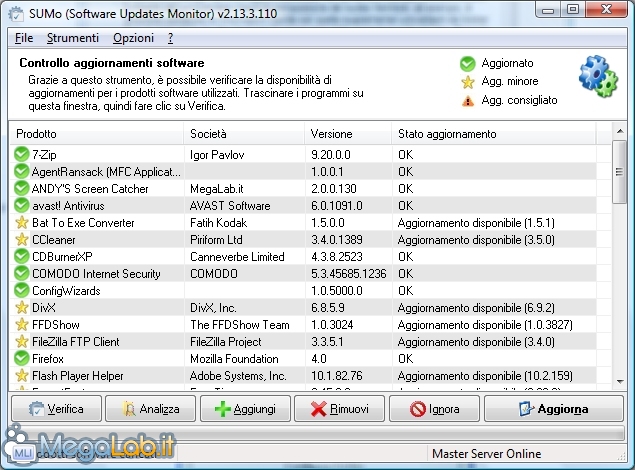Click version 6.0.1091.0 cell
Image resolution: width=635 pixels, height=470 pixels.
tap(337, 206)
